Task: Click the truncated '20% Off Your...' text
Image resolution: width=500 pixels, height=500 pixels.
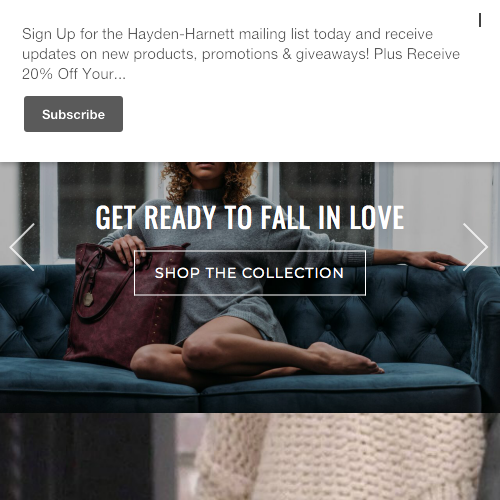Action: pyautogui.click(x=74, y=74)
